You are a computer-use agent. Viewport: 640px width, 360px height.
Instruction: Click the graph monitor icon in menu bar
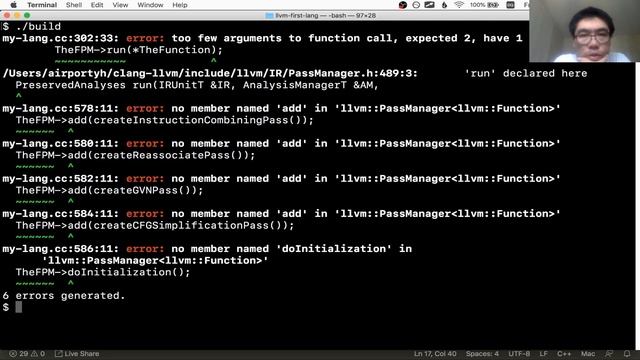pos(429,5)
